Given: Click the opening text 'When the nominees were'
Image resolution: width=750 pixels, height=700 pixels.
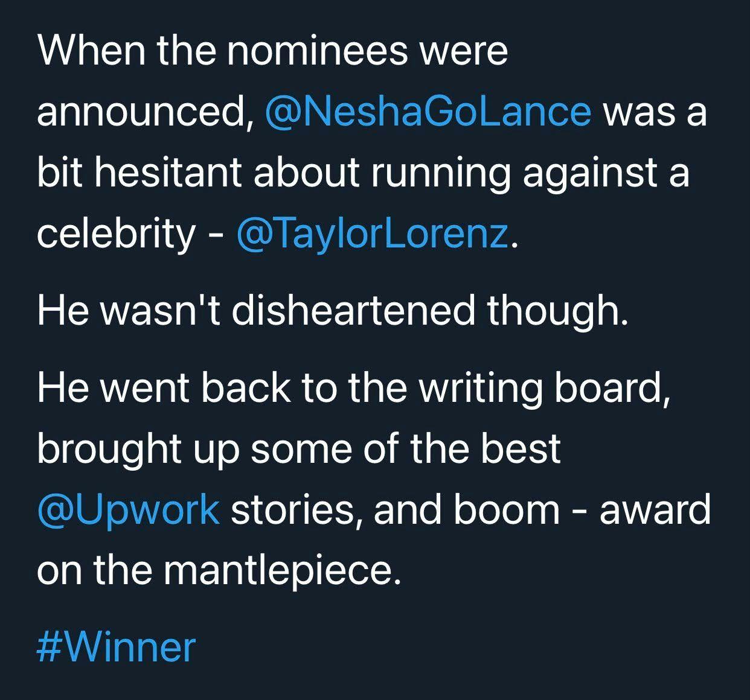Looking at the screenshot, I should (x=272, y=50).
